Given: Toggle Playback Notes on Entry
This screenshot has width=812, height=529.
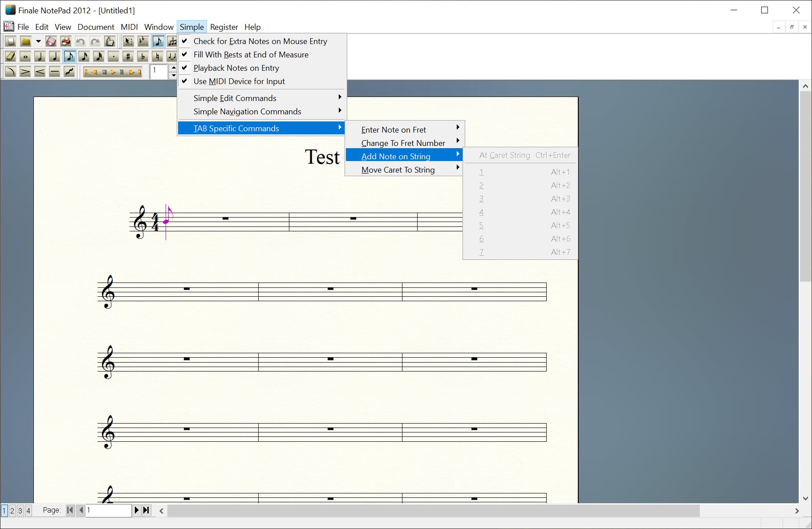Looking at the screenshot, I should coord(262,68).
